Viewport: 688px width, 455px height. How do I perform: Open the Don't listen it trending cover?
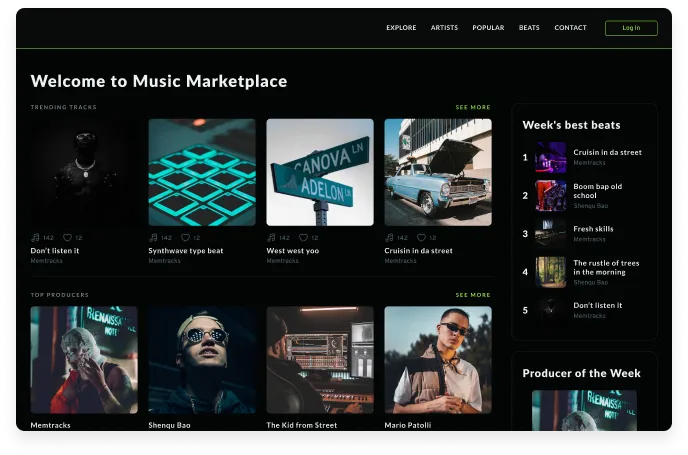(x=84, y=172)
